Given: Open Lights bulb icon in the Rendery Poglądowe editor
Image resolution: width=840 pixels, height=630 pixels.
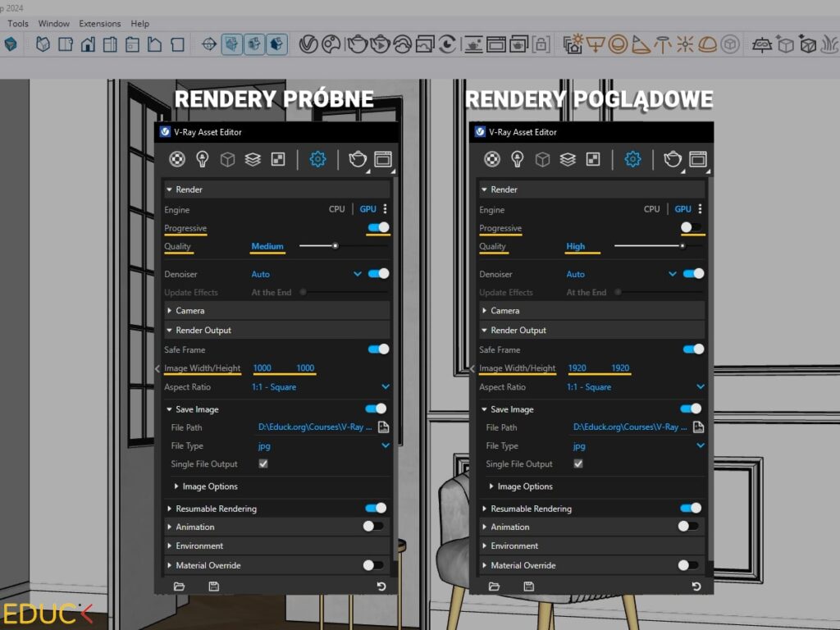Looking at the screenshot, I should pos(518,159).
